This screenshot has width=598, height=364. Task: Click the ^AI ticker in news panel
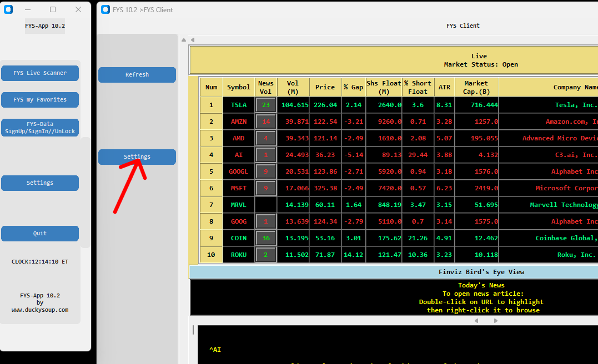215,350
